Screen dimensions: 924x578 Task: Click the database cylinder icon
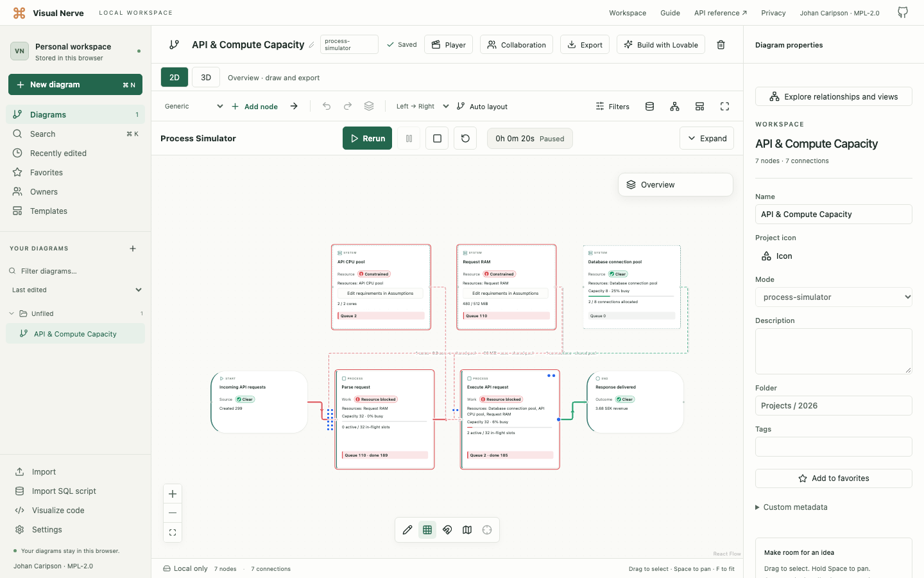(x=649, y=107)
